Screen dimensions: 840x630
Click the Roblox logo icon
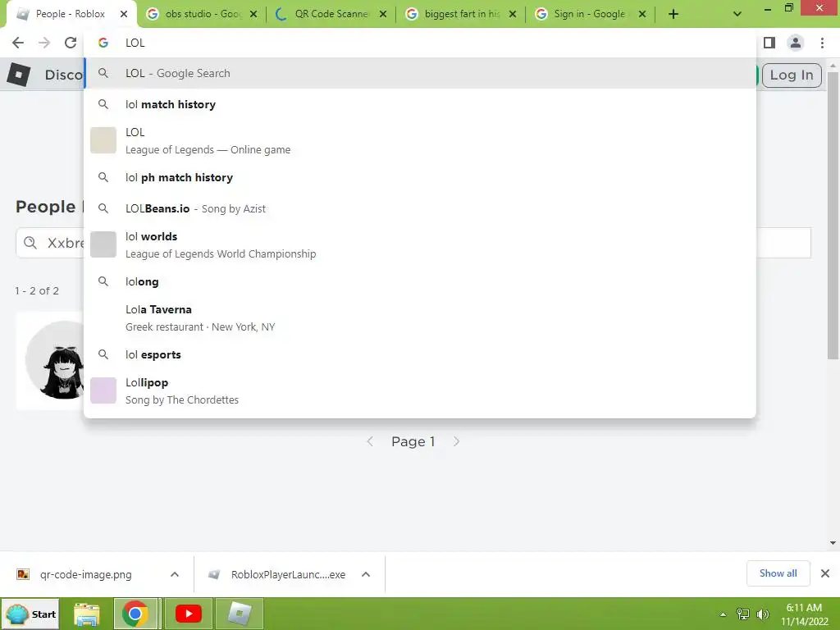pyautogui.click(x=19, y=75)
